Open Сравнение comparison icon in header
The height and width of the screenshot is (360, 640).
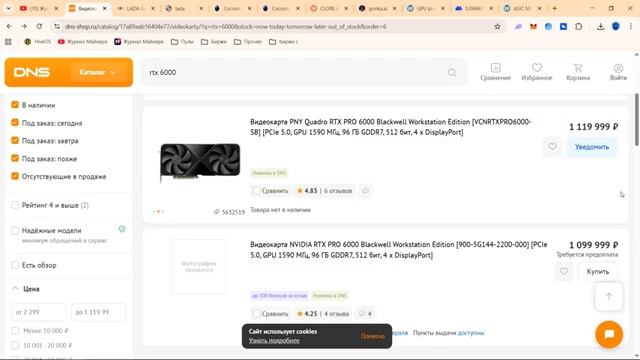point(495,72)
